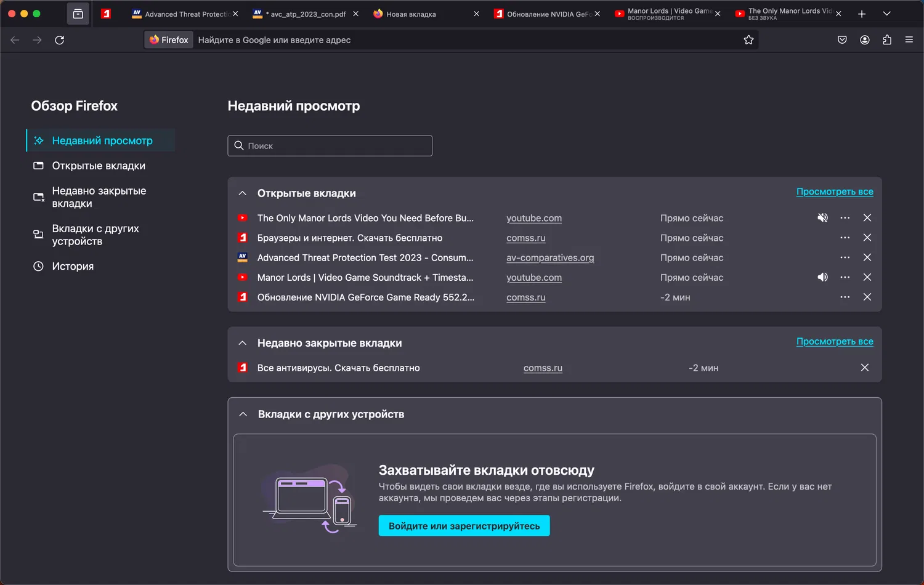Reload the current page
This screenshot has width=924, height=585.
(60, 40)
